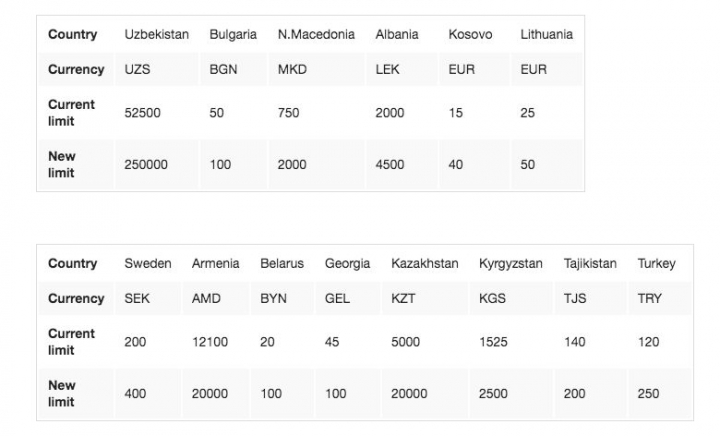
Task: Click Albania's 4500 new limit cell
Action: pos(390,164)
